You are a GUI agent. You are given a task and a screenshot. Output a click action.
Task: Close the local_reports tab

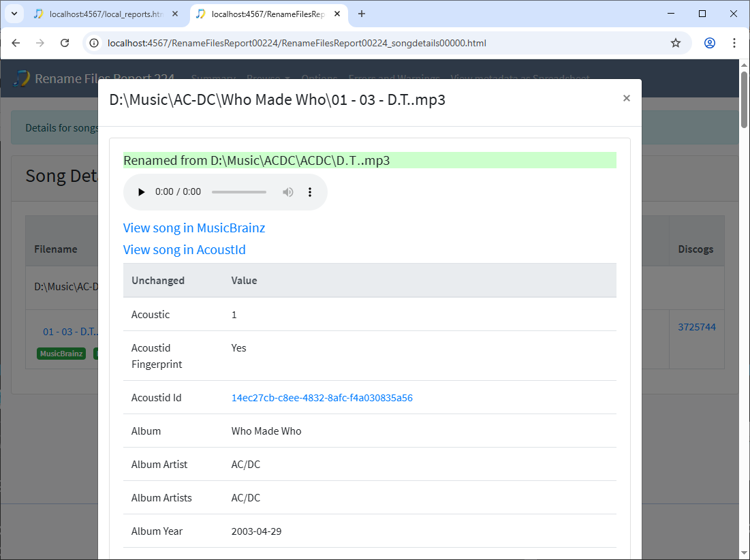pyautogui.click(x=175, y=14)
